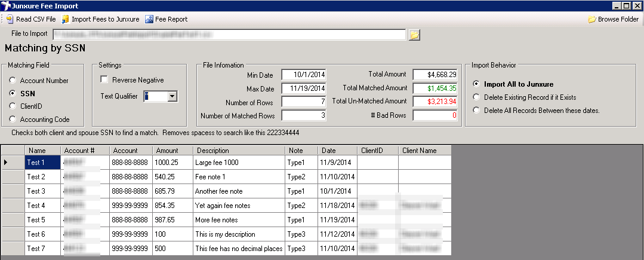Select SSN matching field
Image resolution: width=644 pixels, height=260 pixels.
(13, 93)
